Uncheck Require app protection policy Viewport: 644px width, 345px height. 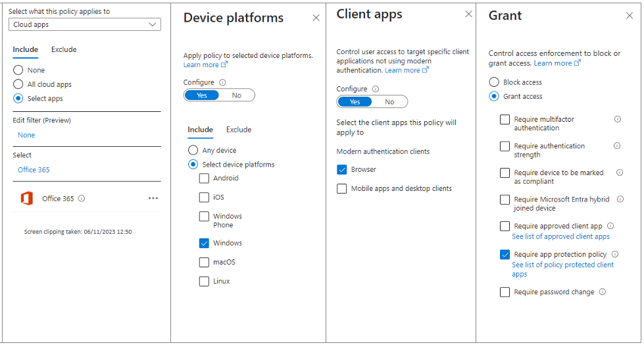505,255
